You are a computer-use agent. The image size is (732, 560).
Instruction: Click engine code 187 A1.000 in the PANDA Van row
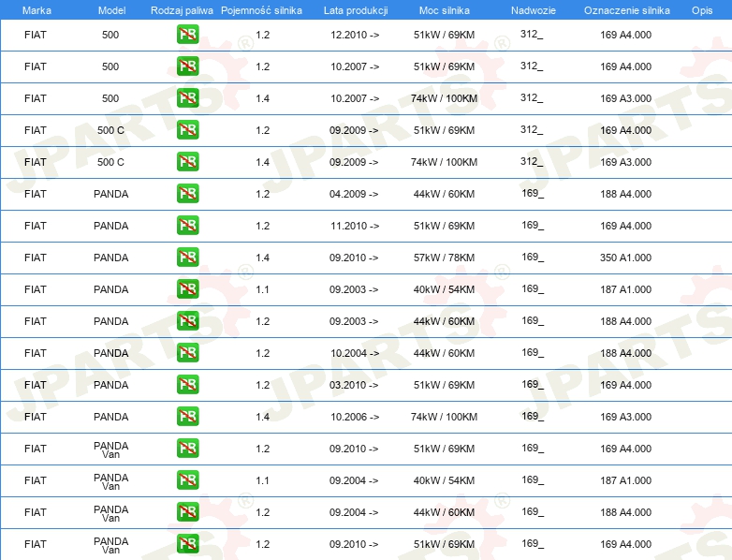coord(625,480)
